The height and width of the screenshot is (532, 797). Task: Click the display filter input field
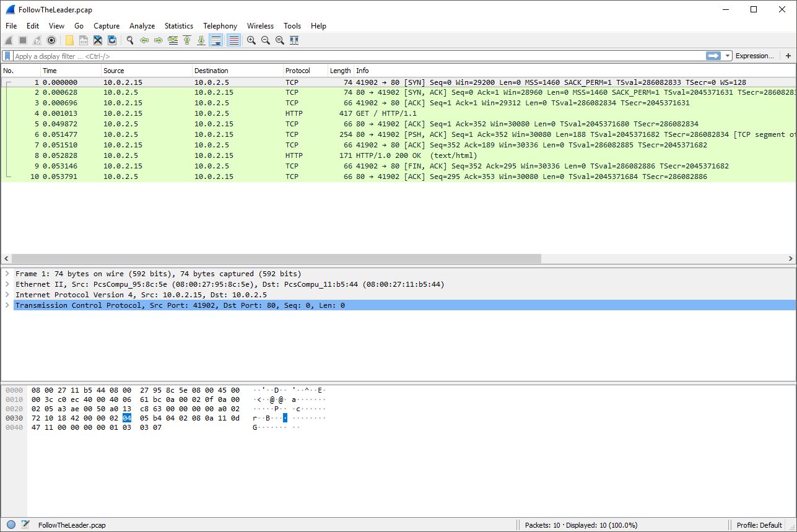point(353,56)
